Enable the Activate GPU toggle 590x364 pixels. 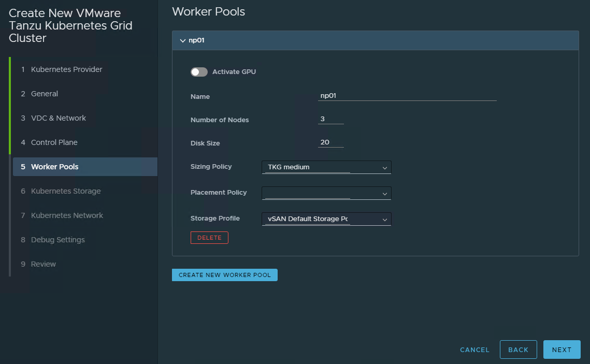tap(199, 72)
